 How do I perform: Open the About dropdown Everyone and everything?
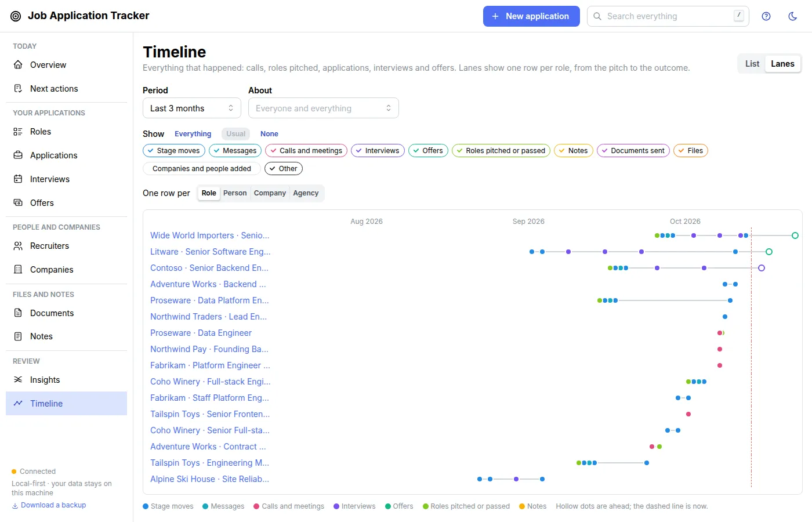pyautogui.click(x=324, y=108)
